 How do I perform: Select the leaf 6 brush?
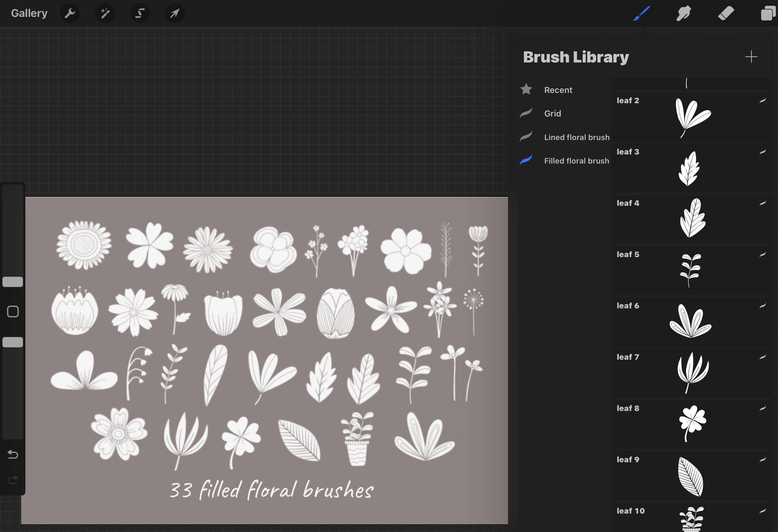(x=692, y=322)
